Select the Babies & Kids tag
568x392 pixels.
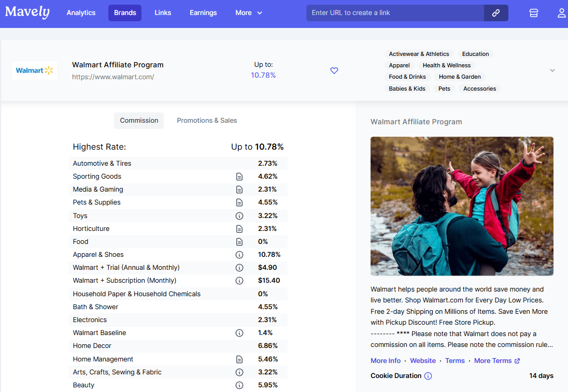(407, 89)
